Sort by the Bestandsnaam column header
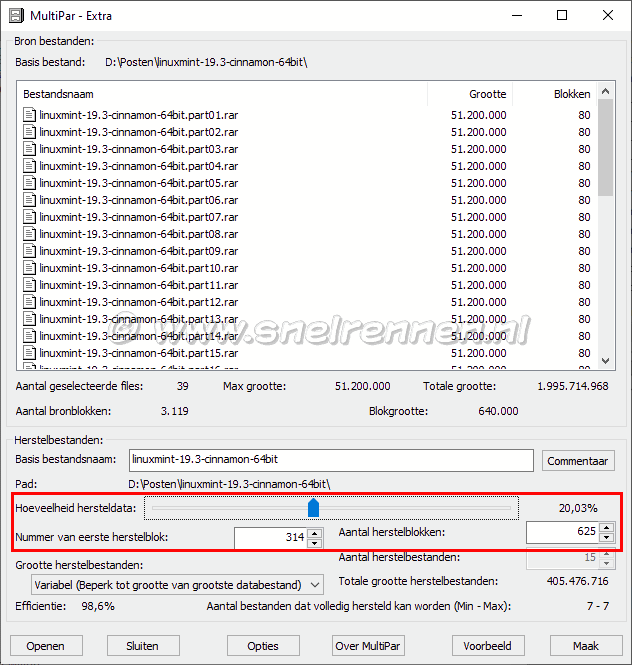Screen dimensions: 632x665 (222, 94)
